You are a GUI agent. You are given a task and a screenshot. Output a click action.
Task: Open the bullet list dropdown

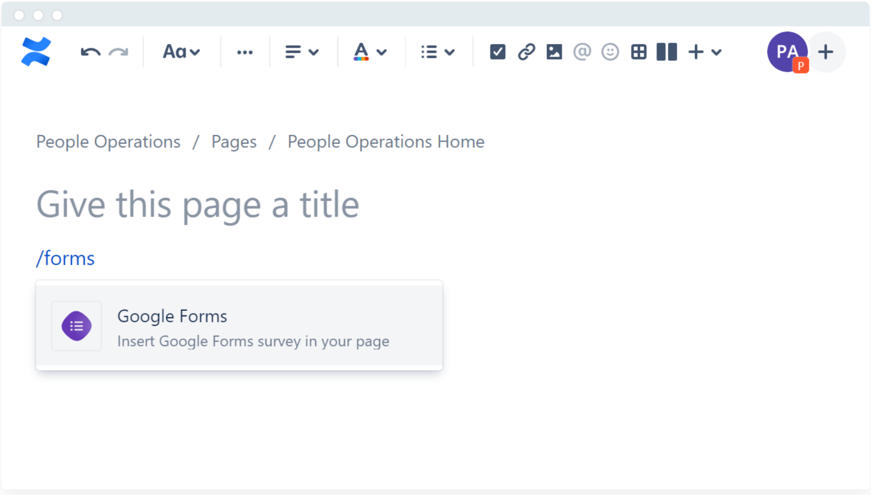click(x=438, y=52)
